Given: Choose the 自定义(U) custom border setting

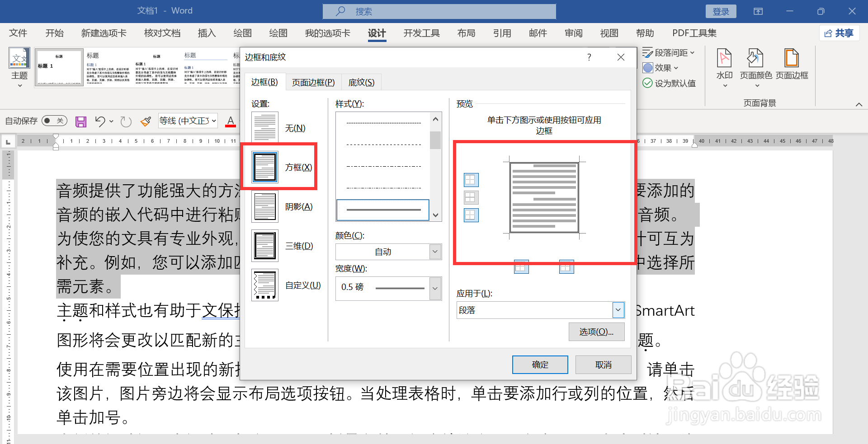Looking at the screenshot, I should (265, 285).
